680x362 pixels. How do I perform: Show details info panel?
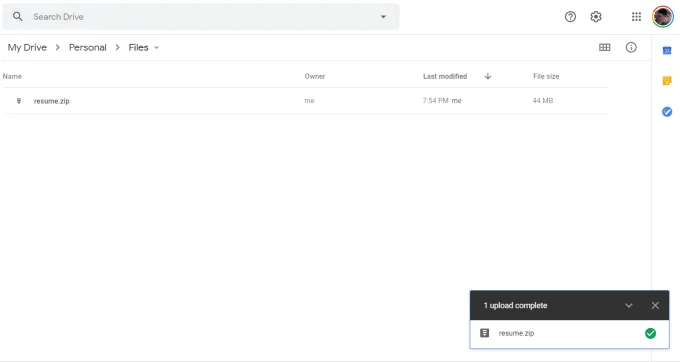click(631, 47)
